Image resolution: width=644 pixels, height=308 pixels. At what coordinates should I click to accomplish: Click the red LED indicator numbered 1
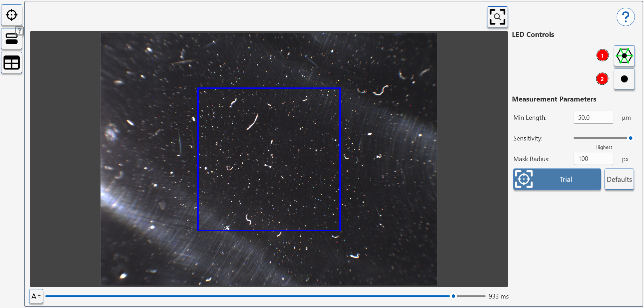pos(602,55)
